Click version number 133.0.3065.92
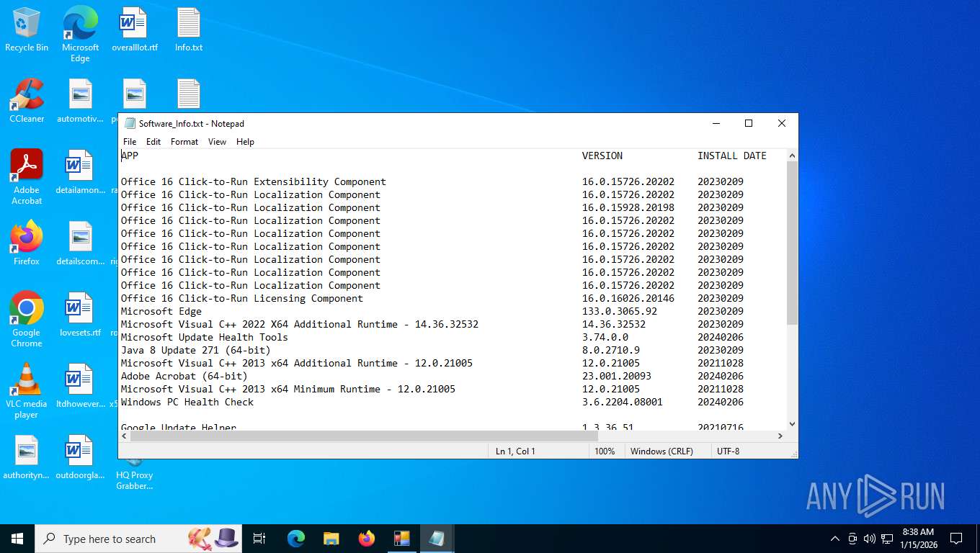Image resolution: width=980 pixels, height=553 pixels. [620, 311]
